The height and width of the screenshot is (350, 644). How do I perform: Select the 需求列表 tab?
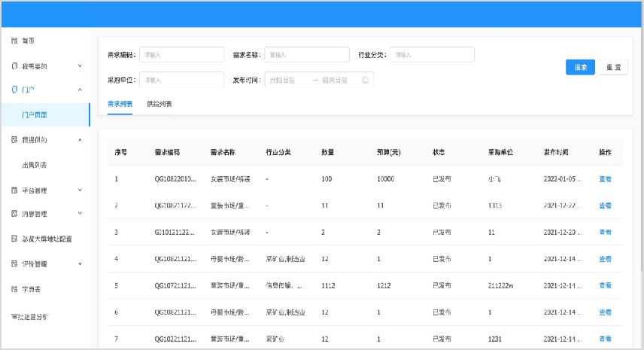[x=120, y=104]
